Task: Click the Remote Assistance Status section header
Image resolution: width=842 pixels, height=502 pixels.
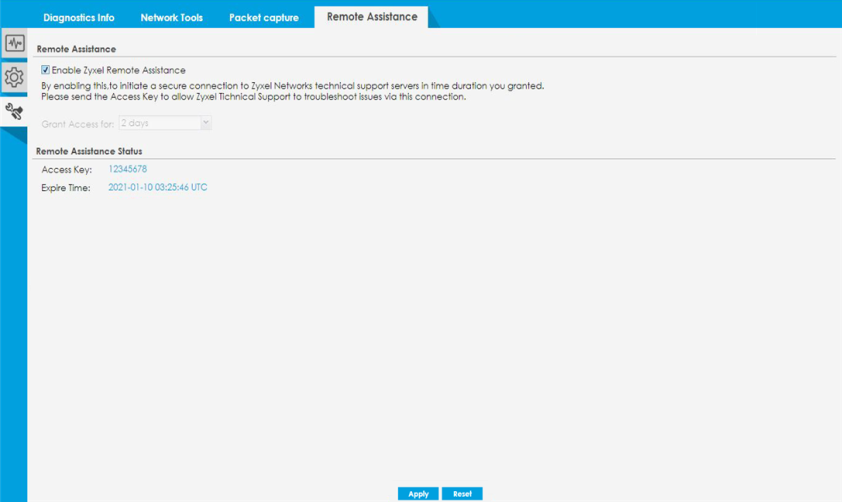Action: pos(89,151)
